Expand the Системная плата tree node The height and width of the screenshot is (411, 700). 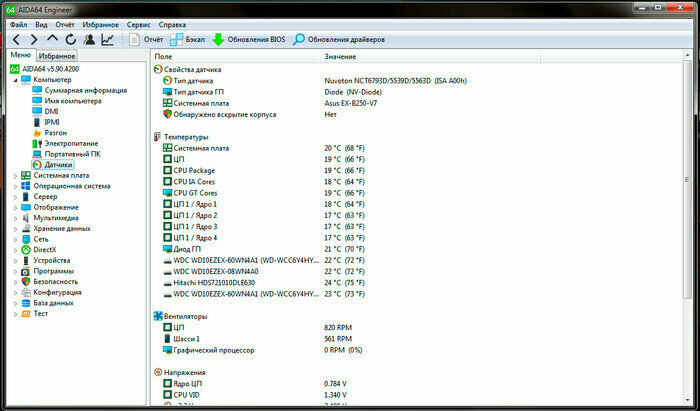pyautogui.click(x=16, y=176)
